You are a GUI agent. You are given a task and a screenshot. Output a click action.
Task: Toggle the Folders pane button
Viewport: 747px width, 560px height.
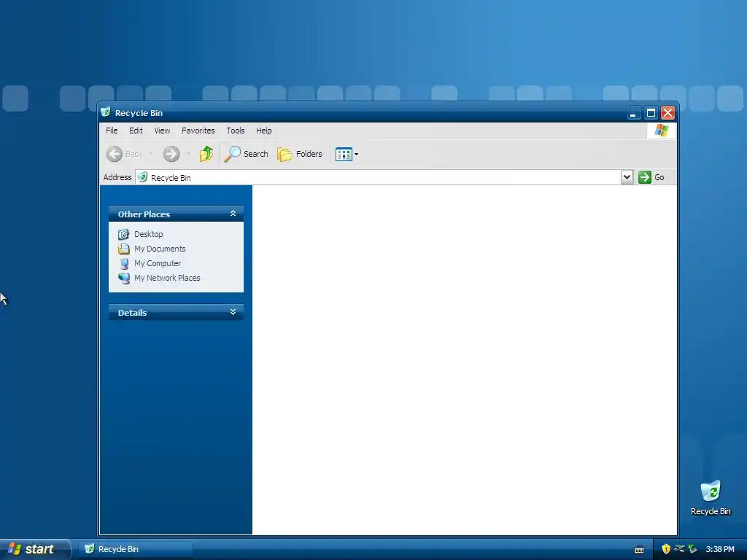(x=300, y=154)
